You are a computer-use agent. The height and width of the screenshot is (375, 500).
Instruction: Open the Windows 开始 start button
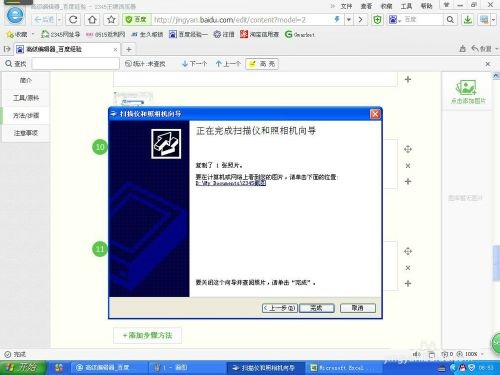coord(23,367)
